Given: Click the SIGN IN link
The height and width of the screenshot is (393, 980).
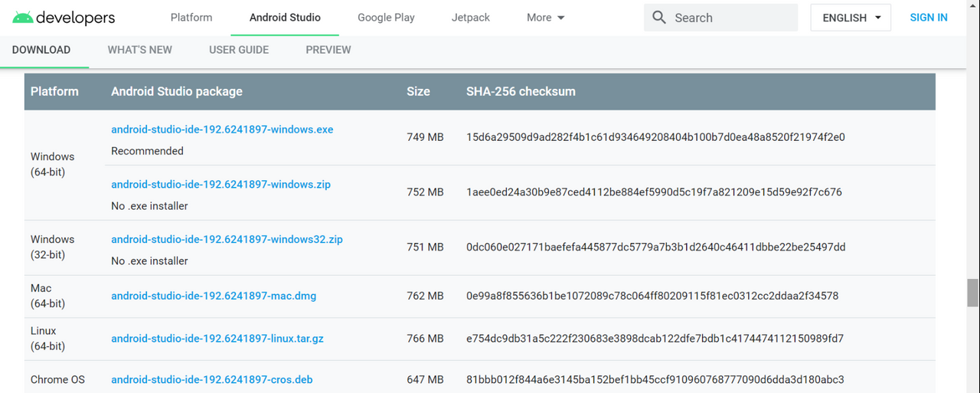Looking at the screenshot, I should 929,18.
